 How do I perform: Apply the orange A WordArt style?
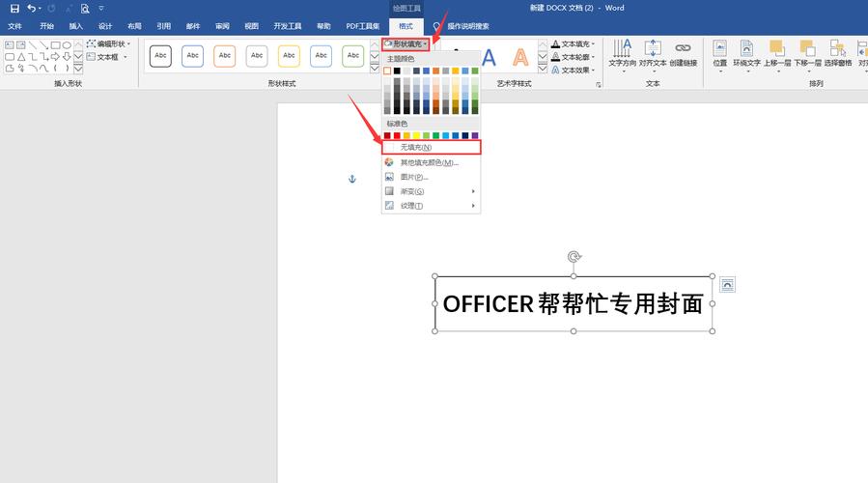click(x=520, y=57)
